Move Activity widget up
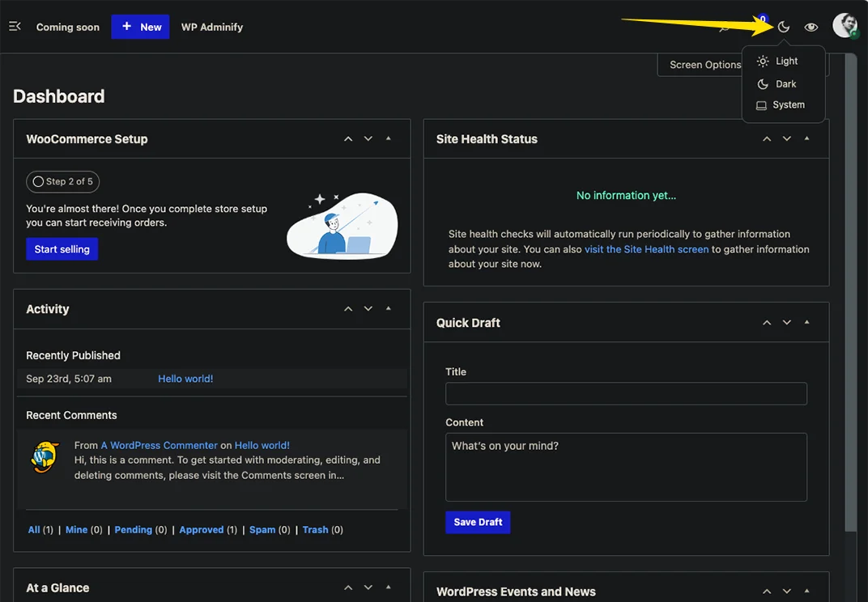The height and width of the screenshot is (602, 868). click(x=348, y=309)
